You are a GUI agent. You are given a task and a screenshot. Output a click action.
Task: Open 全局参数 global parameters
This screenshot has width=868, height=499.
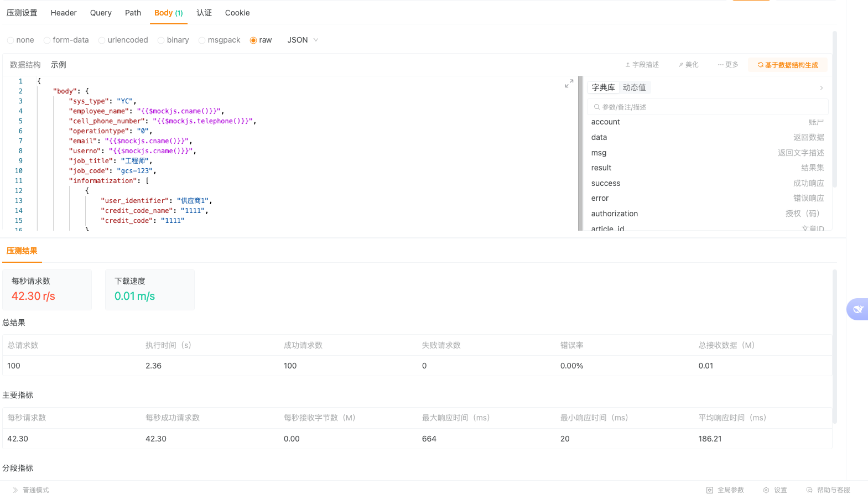[x=725, y=490]
